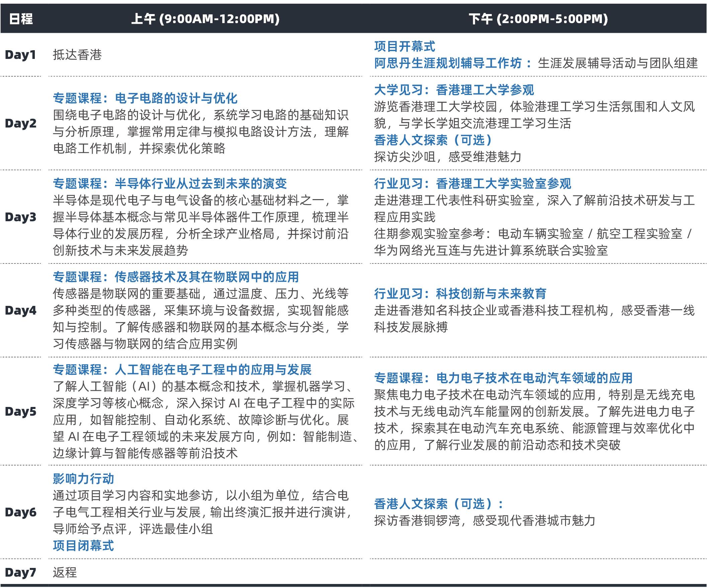Click 项目开幕式 heading
708x588 pixels.
point(405,47)
